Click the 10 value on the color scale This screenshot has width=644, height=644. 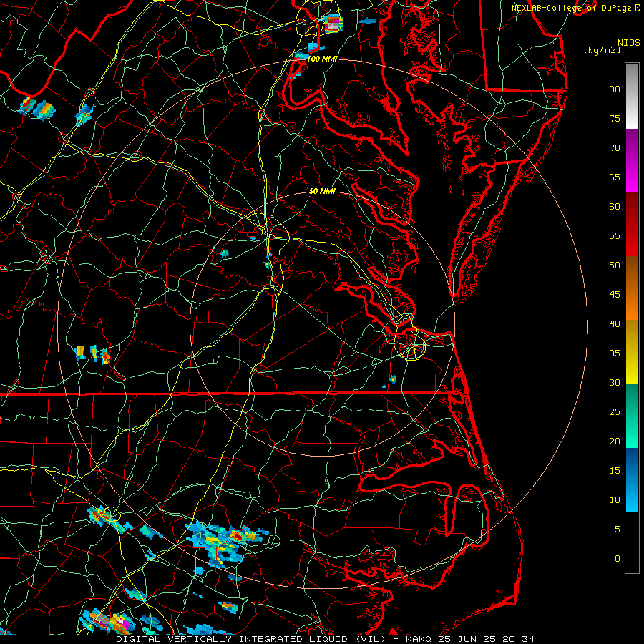pyautogui.click(x=615, y=500)
